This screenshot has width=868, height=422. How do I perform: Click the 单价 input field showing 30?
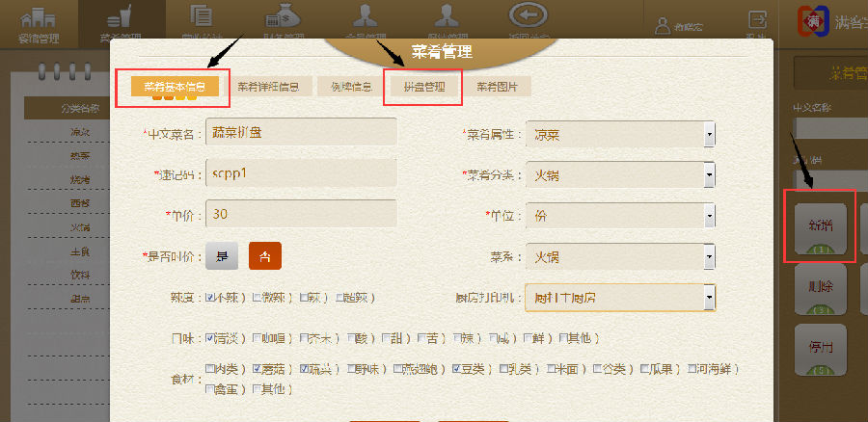pyautogui.click(x=301, y=214)
